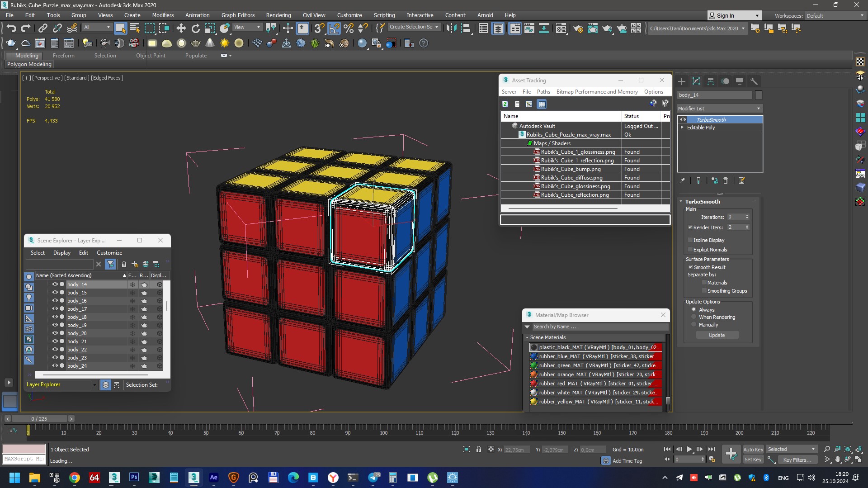The image size is (868, 488).
Task: Open the Create tab in command panel
Action: point(682,81)
